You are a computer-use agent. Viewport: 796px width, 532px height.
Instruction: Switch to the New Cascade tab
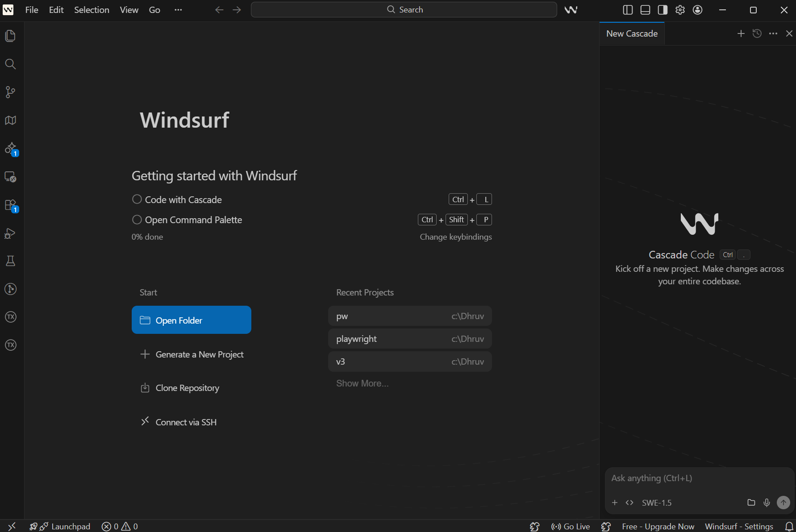click(632, 33)
